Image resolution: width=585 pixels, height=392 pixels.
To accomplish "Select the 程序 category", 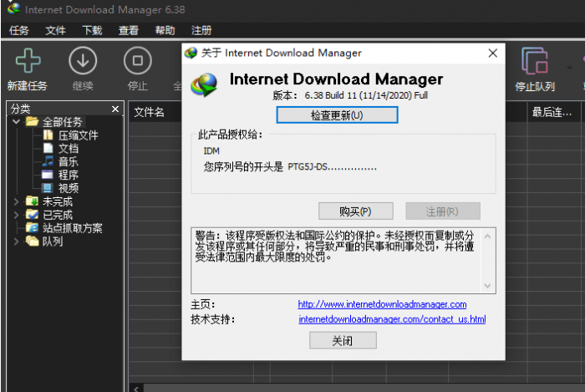I will pyautogui.click(x=69, y=175).
